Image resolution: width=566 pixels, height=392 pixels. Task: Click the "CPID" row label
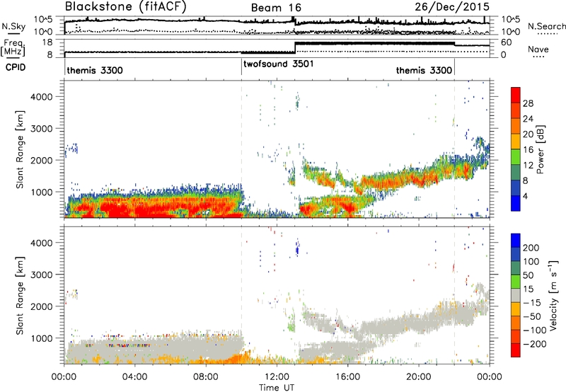click(16, 67)
